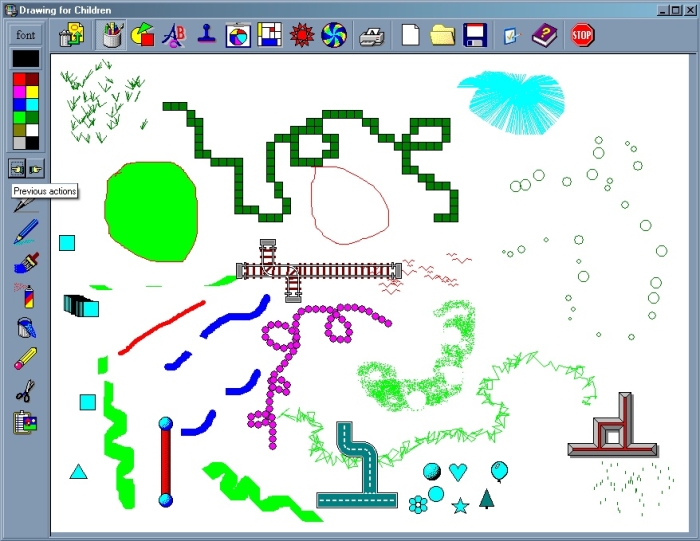Image resolution: width=700 pixels, height=541 pixels.
Task: Open the pencil cup drawing tools icon
Action: [x=111, y=36]
